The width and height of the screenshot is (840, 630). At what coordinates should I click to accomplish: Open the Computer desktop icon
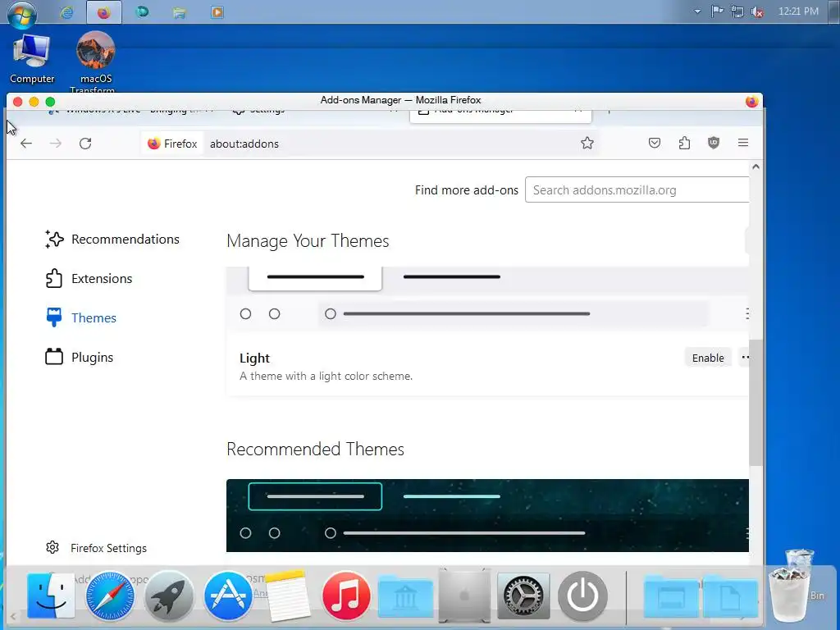pyautogui.click(x=32, y=59)
